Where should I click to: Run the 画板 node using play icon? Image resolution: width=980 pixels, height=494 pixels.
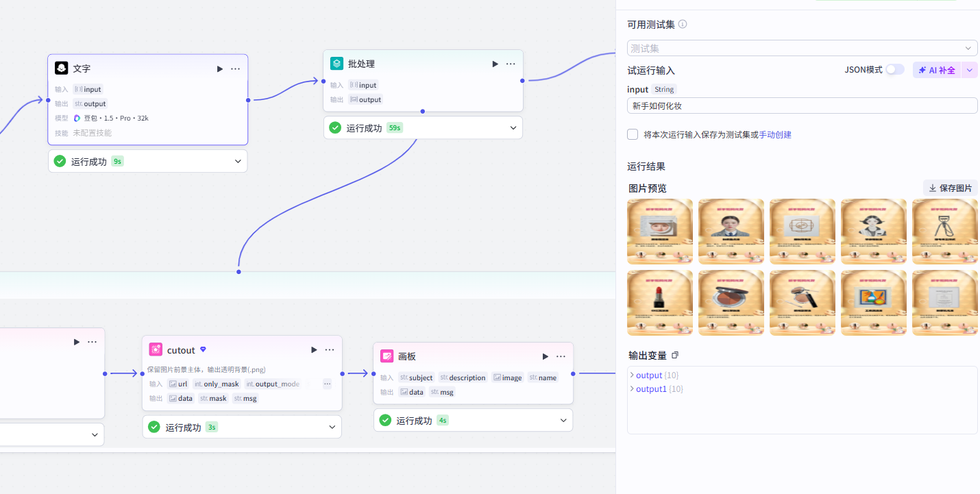click(x=546, y=356)
